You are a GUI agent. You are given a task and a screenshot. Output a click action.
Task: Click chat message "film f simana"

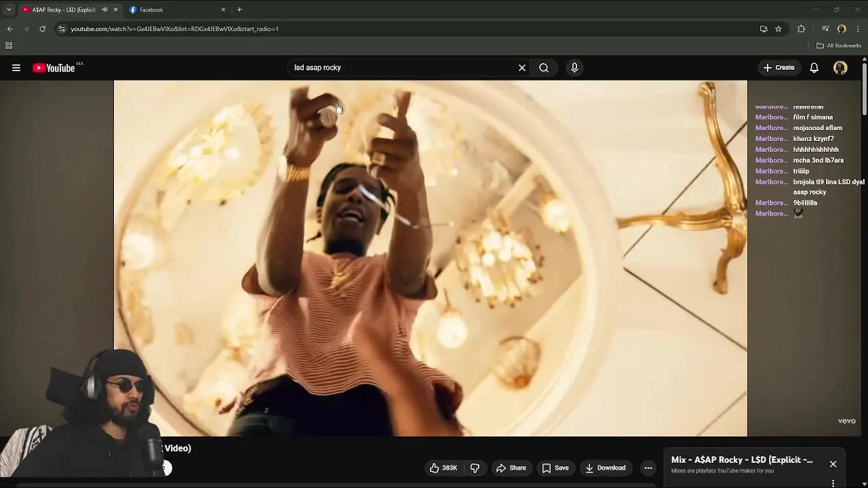point(813,117)
